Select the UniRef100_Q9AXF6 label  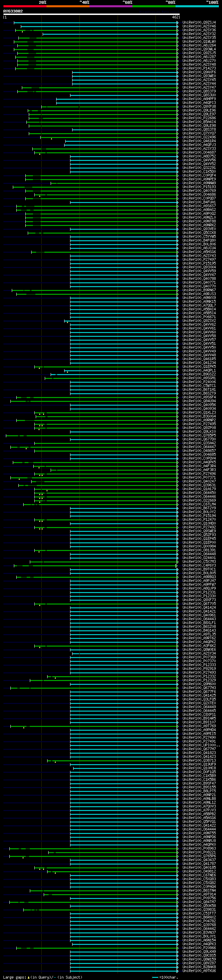point(199,72)
